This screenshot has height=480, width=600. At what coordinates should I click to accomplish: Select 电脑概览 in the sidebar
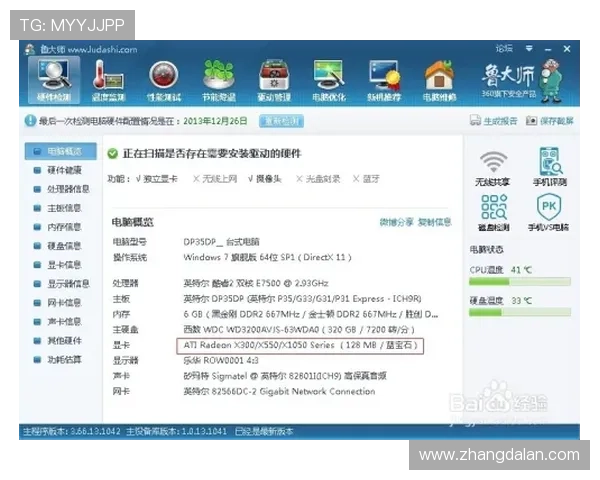60,151
